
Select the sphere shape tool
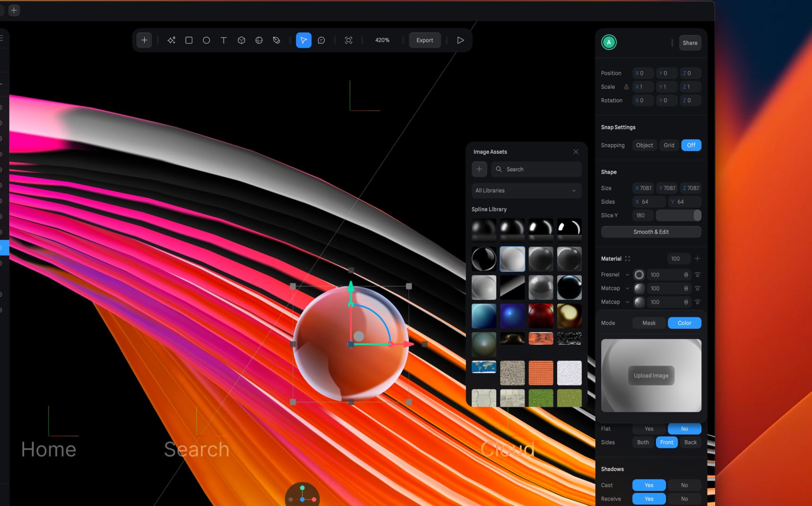pyautogui.click(x=259, y=40)
